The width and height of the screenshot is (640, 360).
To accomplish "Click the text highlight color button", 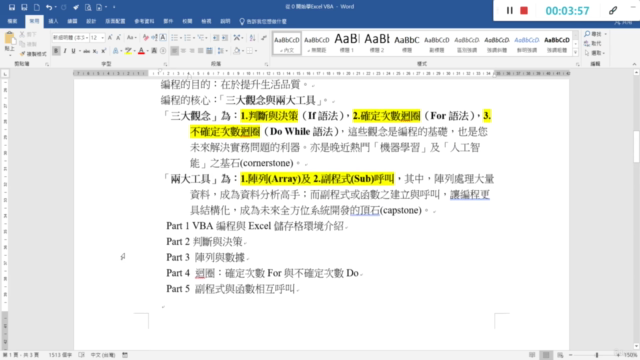I will coord(128,51).
